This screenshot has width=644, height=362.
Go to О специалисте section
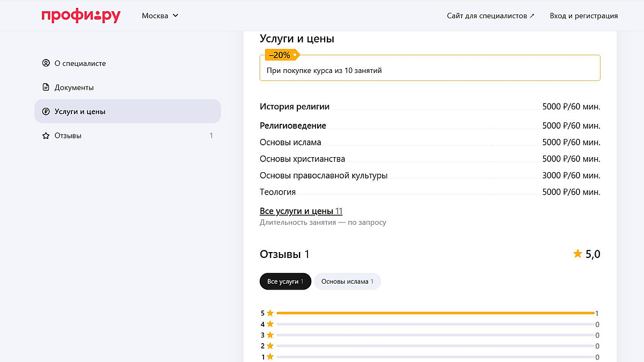[x=80, y=63]
